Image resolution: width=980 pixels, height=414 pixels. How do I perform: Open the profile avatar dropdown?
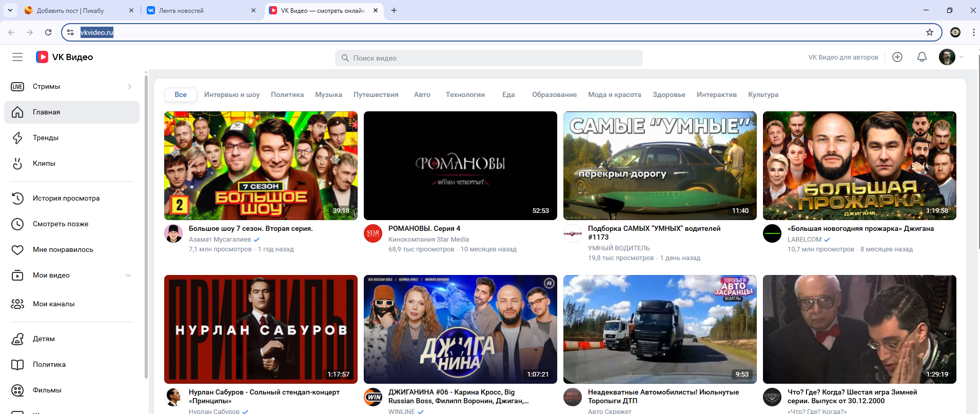coord(951,57)
